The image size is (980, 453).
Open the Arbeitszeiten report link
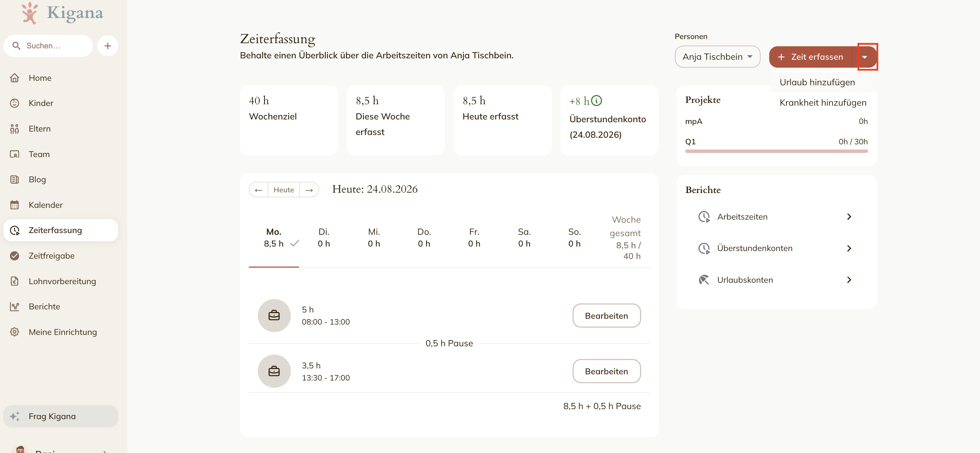(776, 216)
